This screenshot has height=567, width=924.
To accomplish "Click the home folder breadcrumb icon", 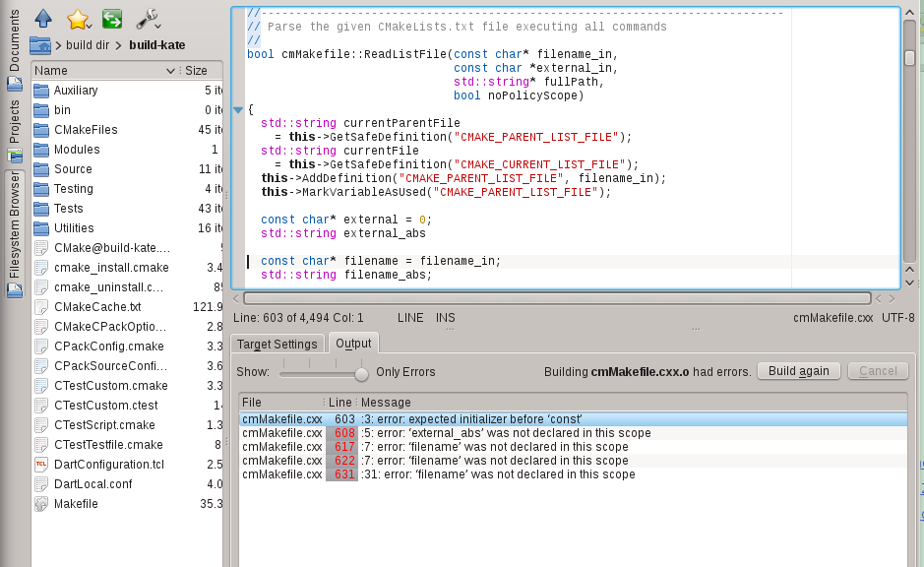I will coord(40,44).
